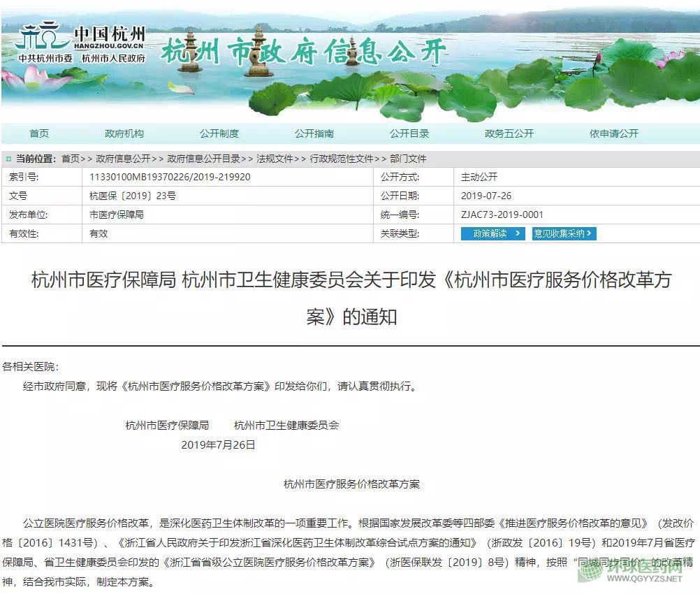Select the 公开制度 navigation item

[219, 133]
